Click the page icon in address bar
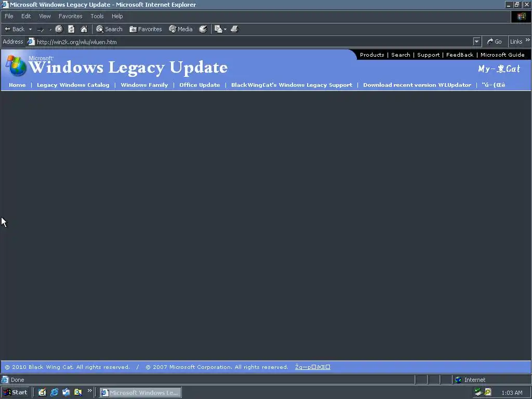This screenshot has height=399, width=532. coord(31,42)
